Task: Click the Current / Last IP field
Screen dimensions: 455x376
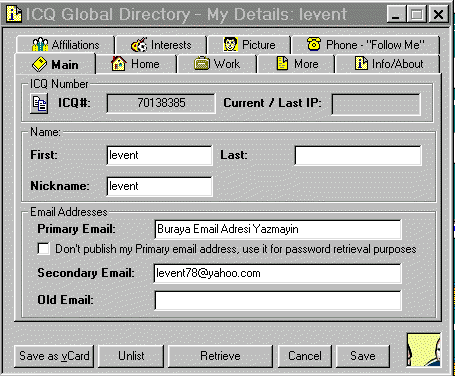Action: tap(376, 104)
